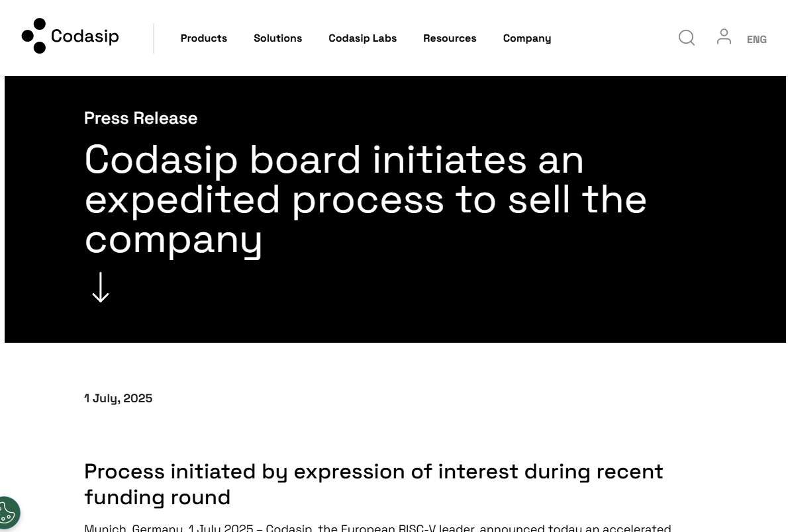Expand the Products menu
The width and height of the screenshot is (788, 532).
pos(203,38)
